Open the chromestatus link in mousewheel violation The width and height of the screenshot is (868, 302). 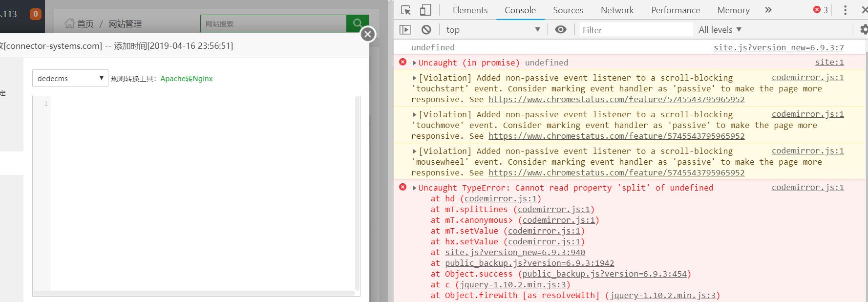tap(616, 173)
